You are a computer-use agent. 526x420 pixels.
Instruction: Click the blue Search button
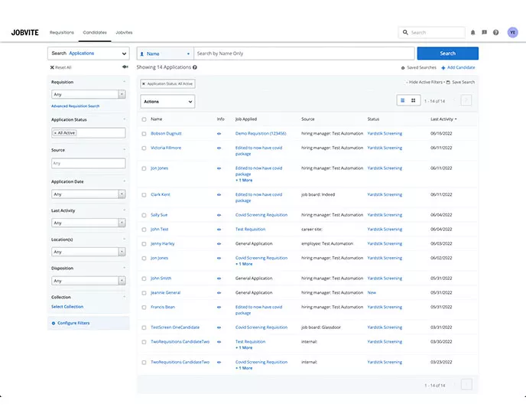447,54
